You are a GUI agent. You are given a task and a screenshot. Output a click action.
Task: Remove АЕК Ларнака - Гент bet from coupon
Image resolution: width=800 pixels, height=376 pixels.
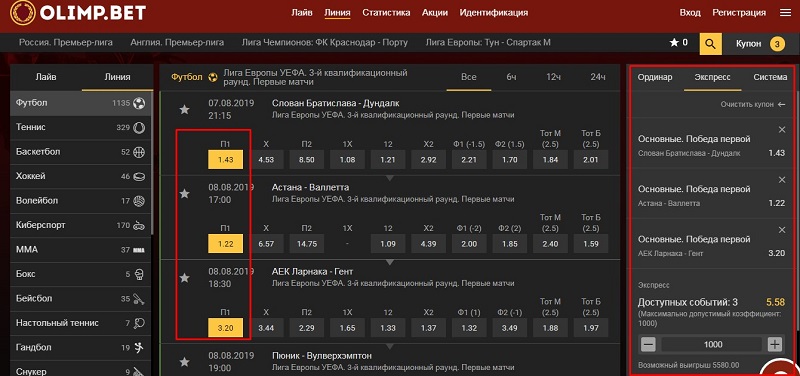tap(782, 230)
